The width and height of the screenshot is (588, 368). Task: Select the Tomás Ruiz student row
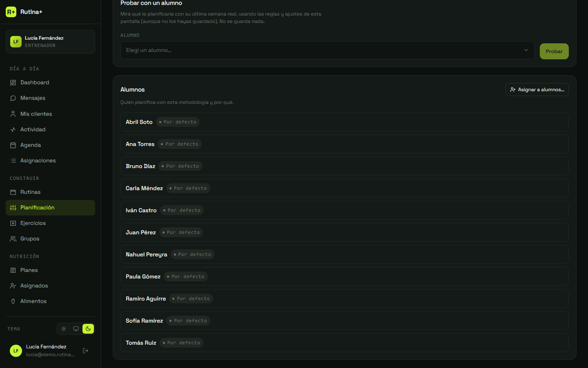click(x=344, y=343)
